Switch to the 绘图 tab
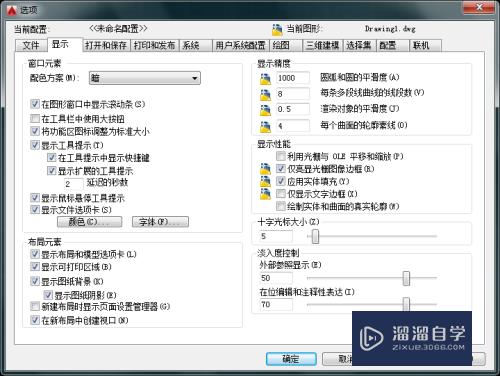Screen dimensions: 500x376 point(286,45)
